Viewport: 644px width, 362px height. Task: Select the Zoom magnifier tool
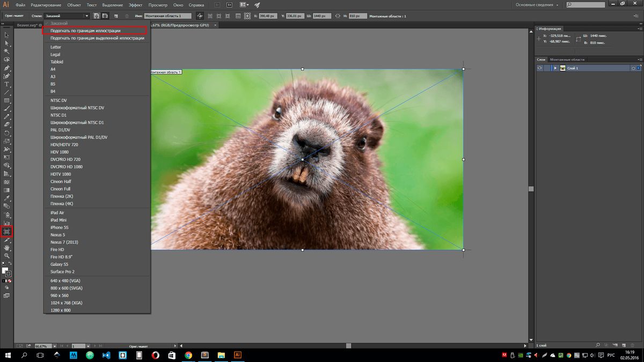tap(7, 256)
